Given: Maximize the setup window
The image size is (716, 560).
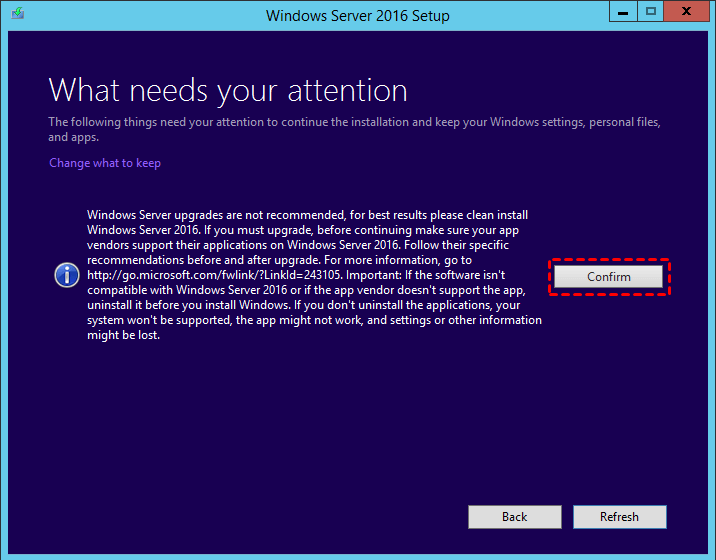Looking at the screenshot, I should tap(651, 14).
